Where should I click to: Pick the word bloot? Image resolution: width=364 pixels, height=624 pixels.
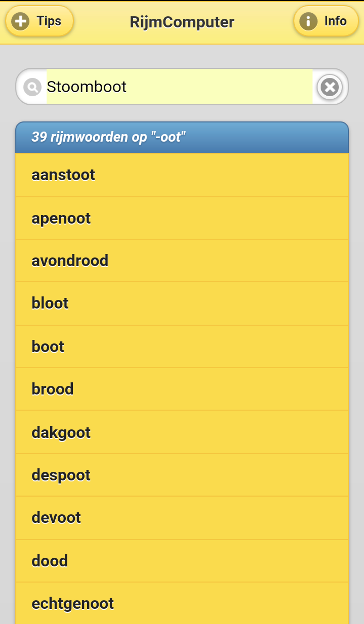182,303
